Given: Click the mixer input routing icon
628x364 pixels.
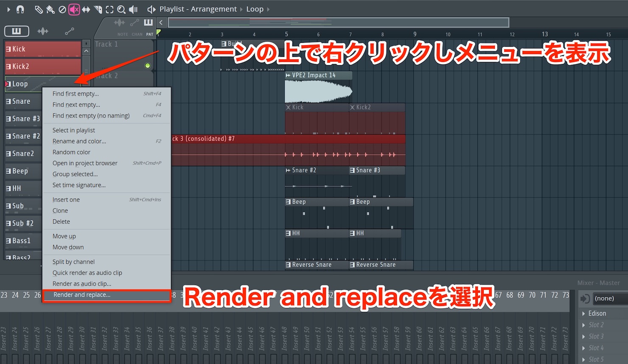Looking at the screenshot, I should (585, 299).
